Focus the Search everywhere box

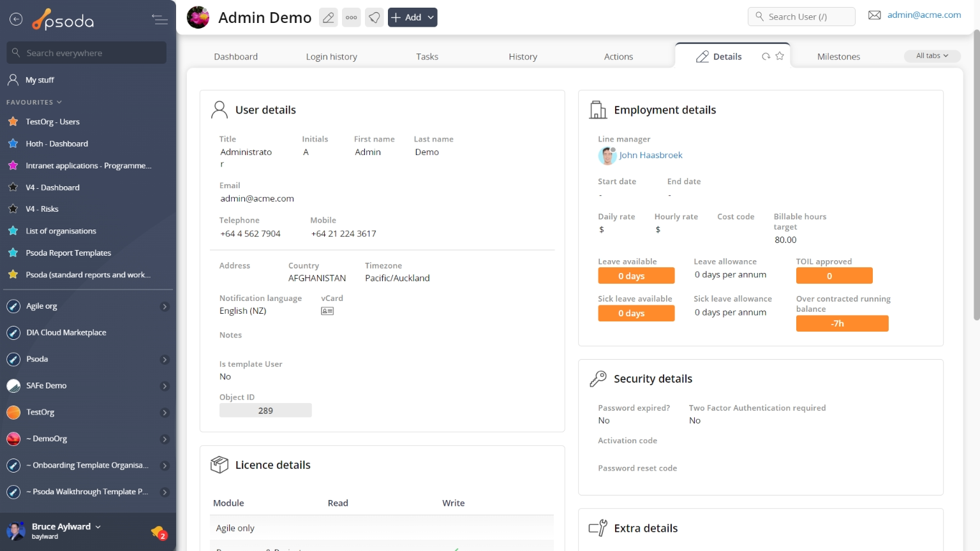click(87, 53)
